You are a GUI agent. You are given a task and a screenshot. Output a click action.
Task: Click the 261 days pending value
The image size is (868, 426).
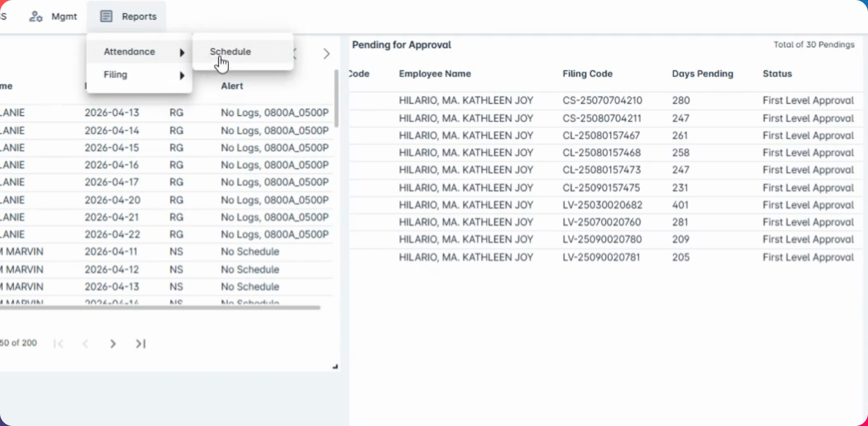coord(681,135)
